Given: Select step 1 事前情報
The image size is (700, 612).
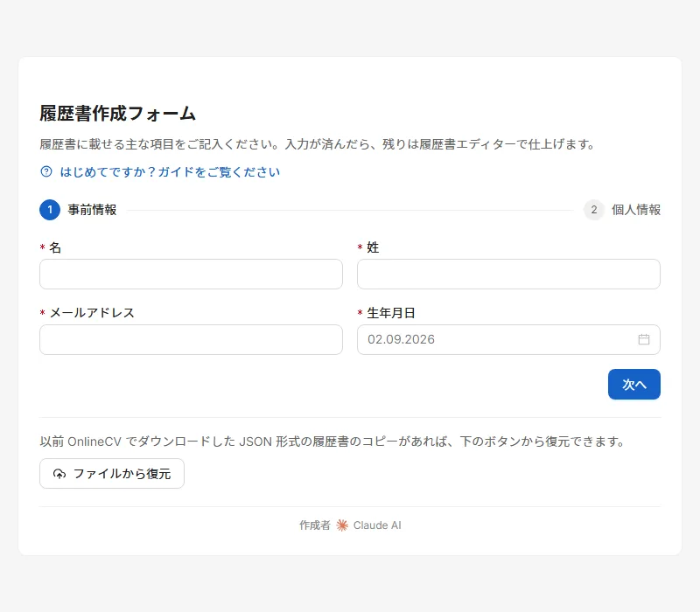Looking at the screenshot, I should 78,210.
